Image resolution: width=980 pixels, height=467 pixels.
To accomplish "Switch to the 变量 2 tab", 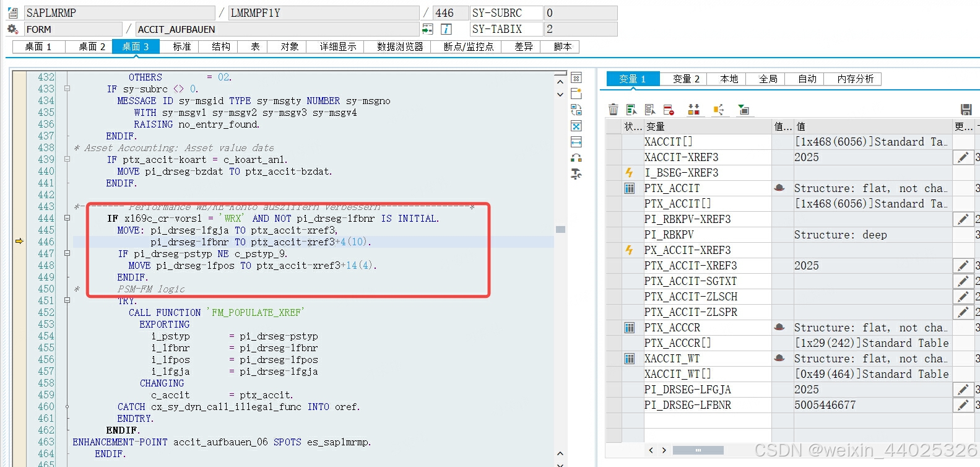I will pyautogui.click(x=686, y=79).
